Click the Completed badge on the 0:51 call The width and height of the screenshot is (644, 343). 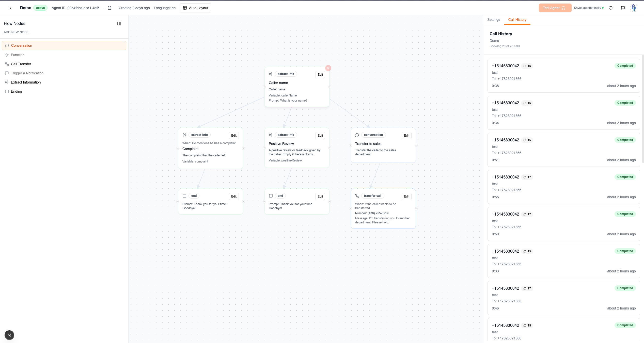tap(625, 140)
